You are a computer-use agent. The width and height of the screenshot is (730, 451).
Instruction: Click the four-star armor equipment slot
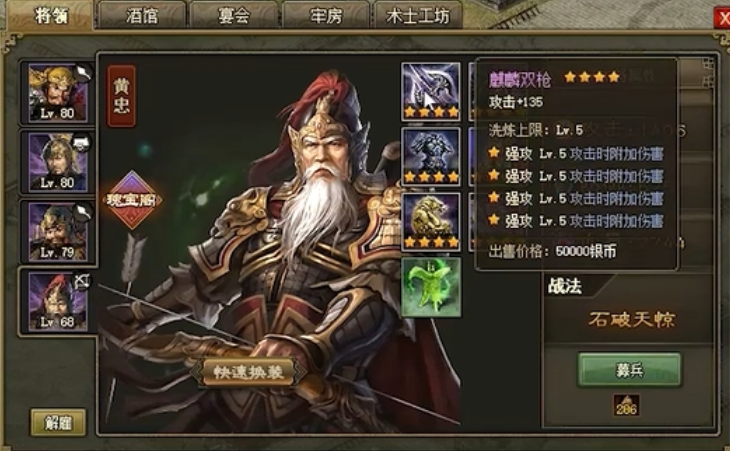[x=431, y=156]
